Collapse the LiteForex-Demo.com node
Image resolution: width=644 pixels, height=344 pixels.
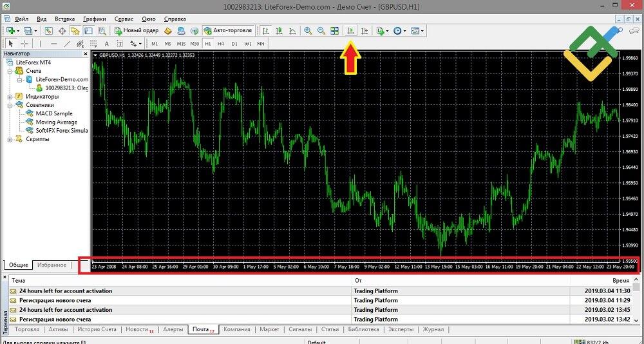tap(19, 80)
